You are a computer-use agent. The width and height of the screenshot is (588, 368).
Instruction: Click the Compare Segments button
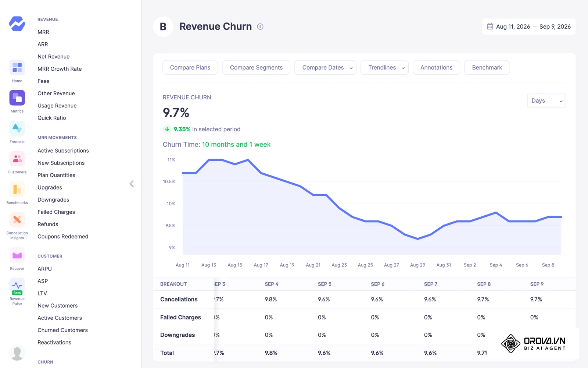pyautogui.click(x=256, y=67)
